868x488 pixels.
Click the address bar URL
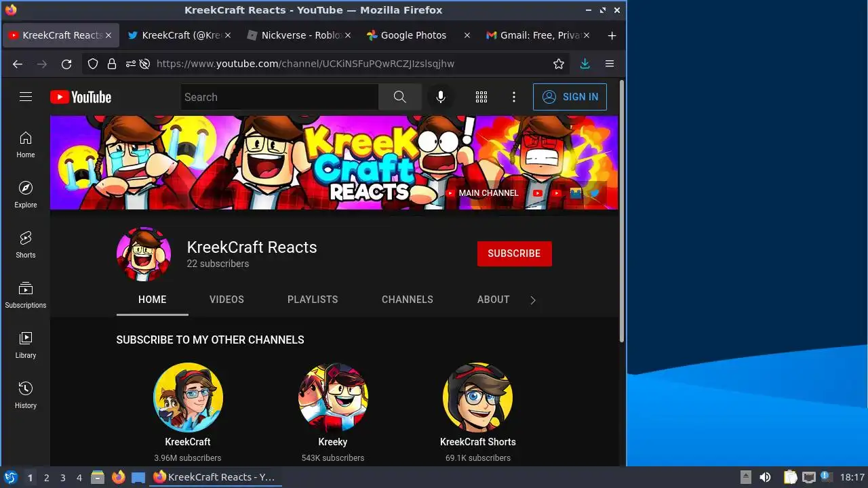point(305,64)
